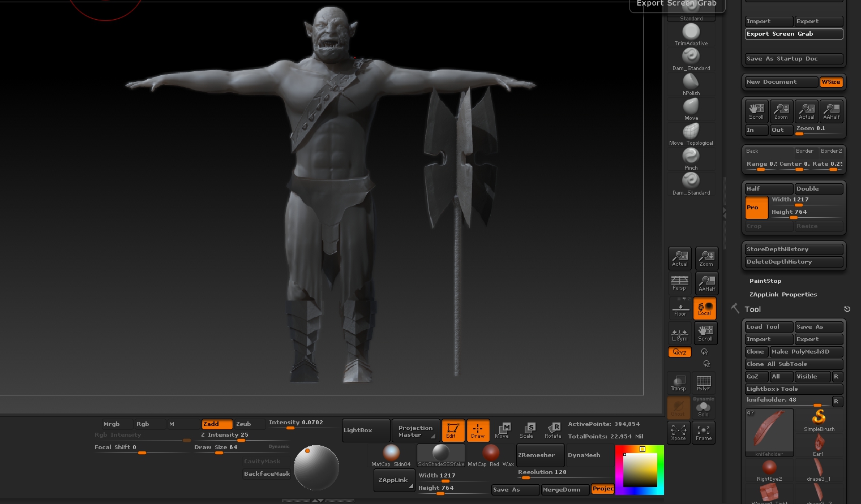Screen dimensions: 861x504
Task: Toggle Transp transparency mode
Action: coord(678,383)
